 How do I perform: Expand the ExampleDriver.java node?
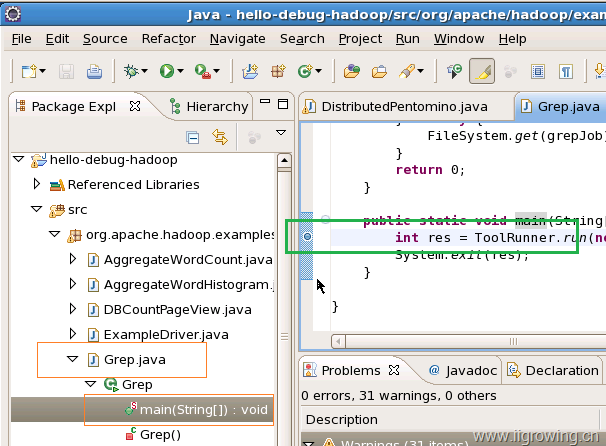click(x=73, y=334)
